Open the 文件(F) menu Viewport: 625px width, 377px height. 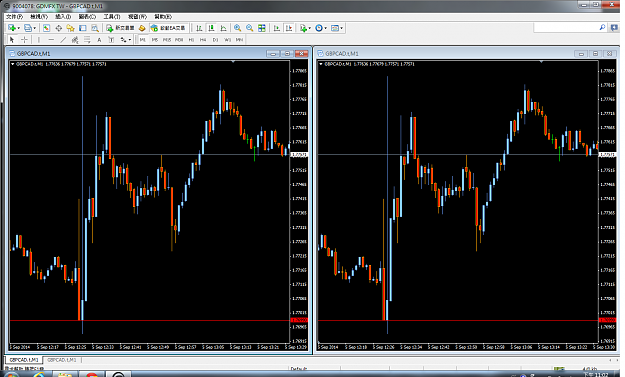(15, 16)
